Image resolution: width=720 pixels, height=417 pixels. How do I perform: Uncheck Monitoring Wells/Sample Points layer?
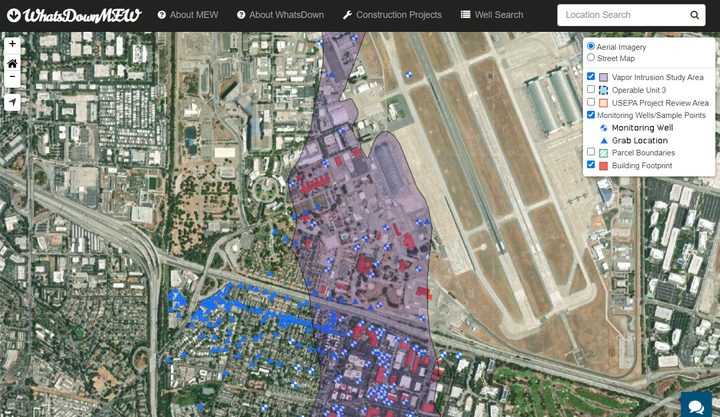[591, 114]
